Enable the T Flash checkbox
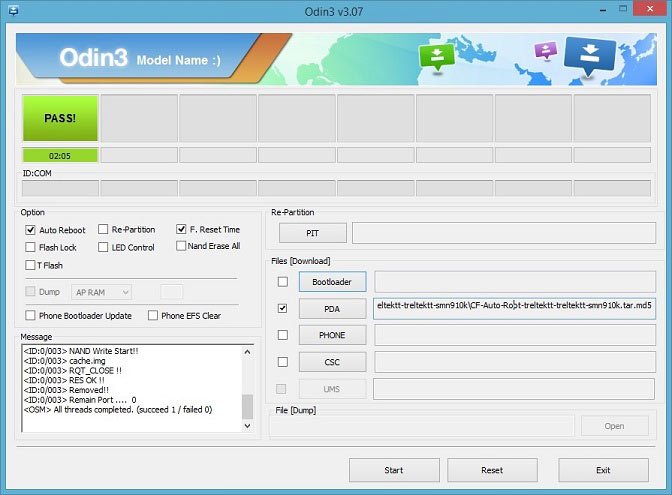Screen dimensions: 672x495 pyautogui.click(x=30, y=265)
